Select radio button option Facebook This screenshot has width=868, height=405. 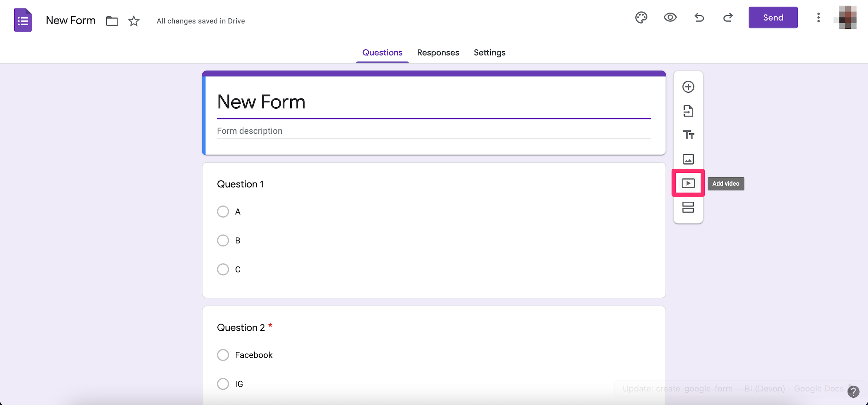click(x=223, y=355)
